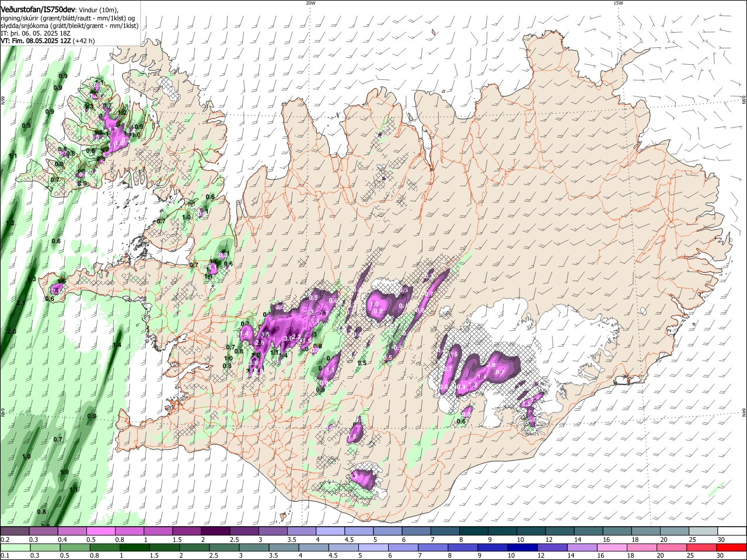Screen dimensions: 747x560
Task: Pick the white 30 mm snow legend swatch
Action: click(x=732, y=531)
